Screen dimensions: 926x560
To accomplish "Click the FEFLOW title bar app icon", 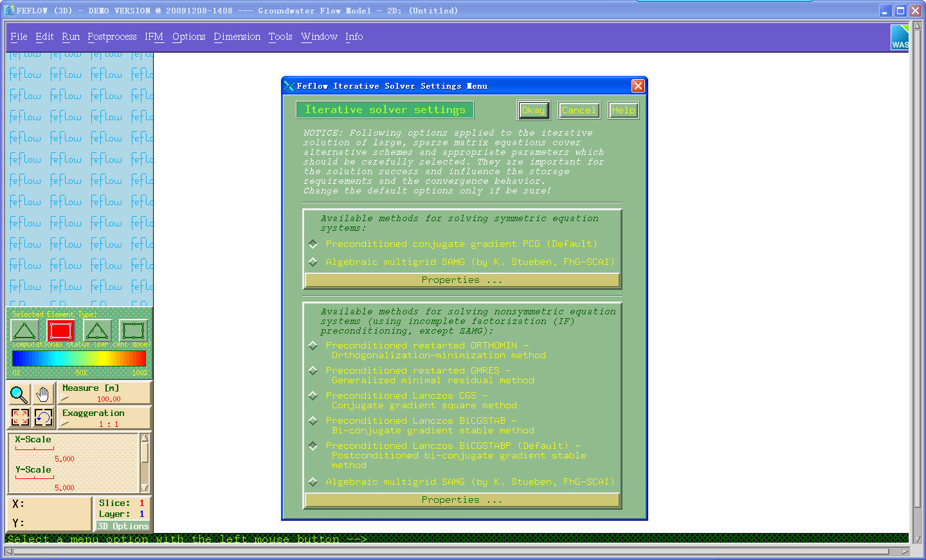I will coord(9,10).
